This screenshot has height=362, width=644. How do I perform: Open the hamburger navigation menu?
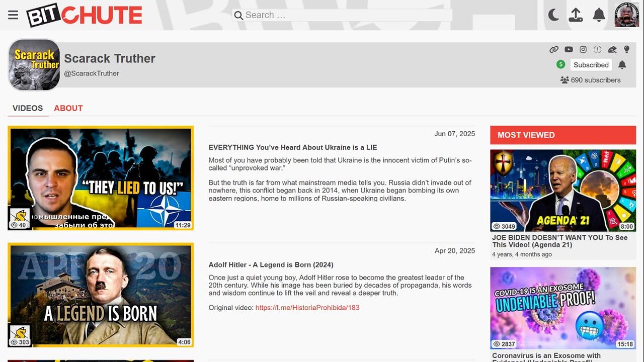coord(13,15)
